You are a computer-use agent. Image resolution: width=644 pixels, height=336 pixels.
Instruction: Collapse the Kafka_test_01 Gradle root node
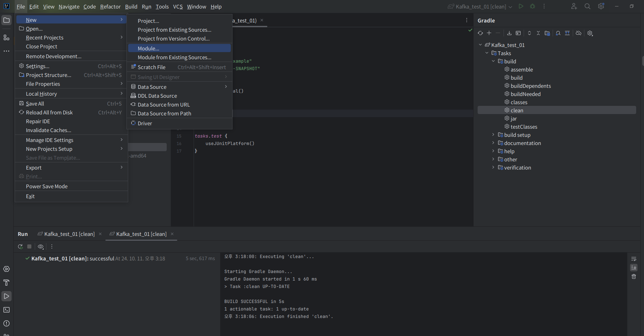(x=480, y=45)
